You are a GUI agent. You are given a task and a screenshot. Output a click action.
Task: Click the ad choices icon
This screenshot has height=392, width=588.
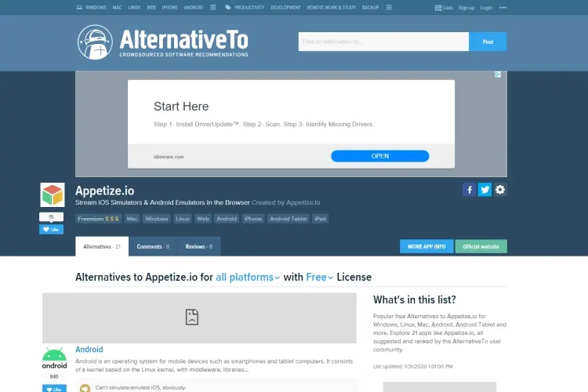(x=498, y=74)
